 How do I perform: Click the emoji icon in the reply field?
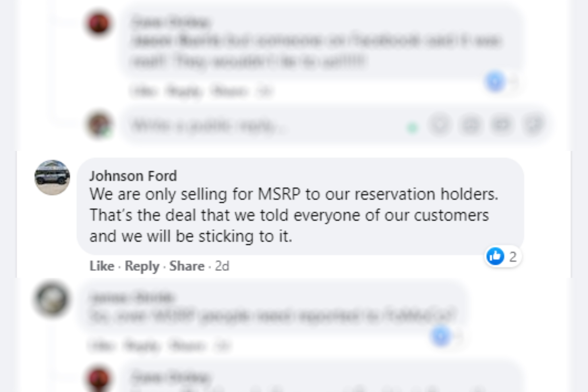[x=440, y=125]
